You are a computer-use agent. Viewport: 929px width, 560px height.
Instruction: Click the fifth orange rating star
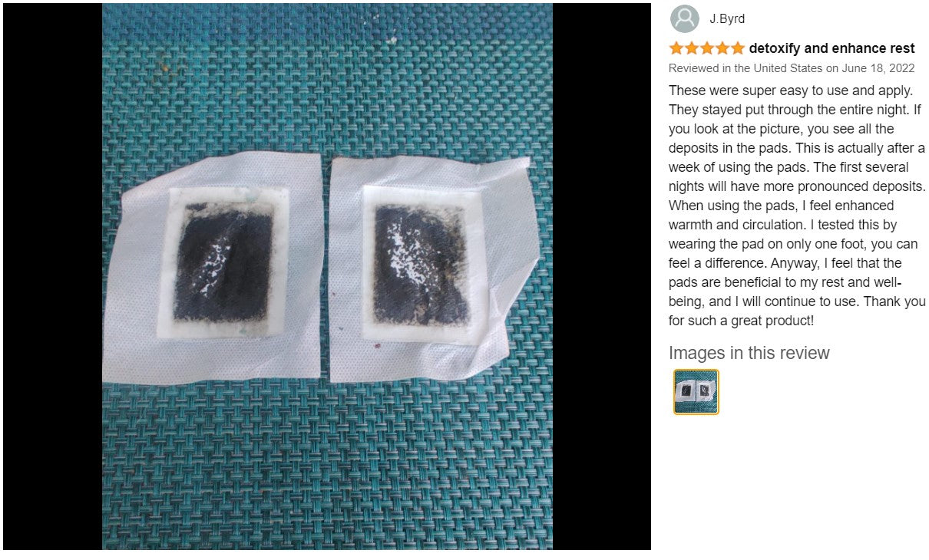(738, 48)
